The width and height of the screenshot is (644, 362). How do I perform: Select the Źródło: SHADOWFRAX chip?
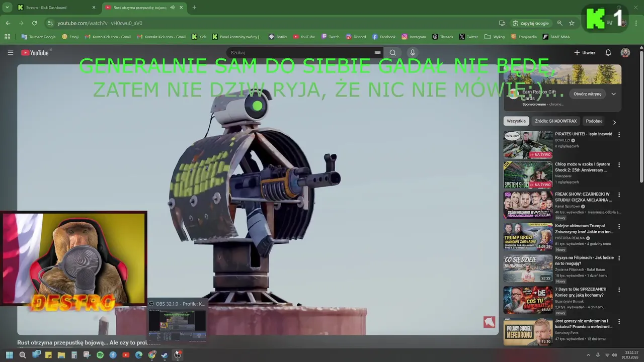(x=556, y=121)
